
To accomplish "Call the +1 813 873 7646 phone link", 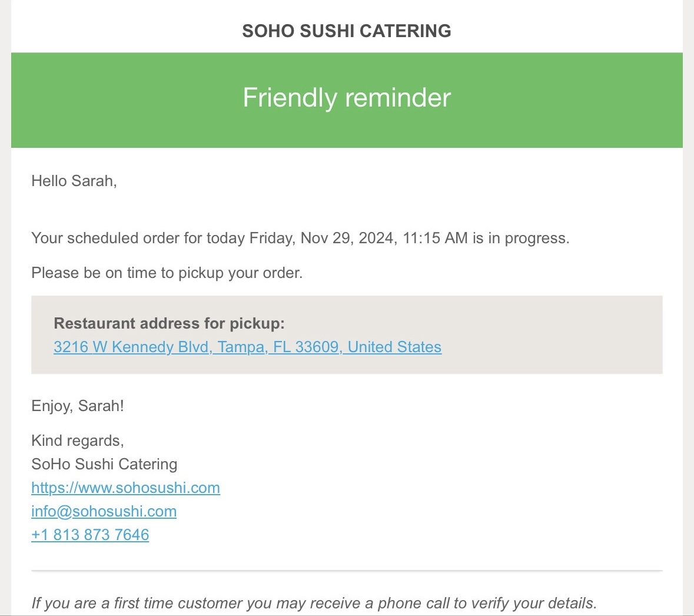I will click(x=90, y=535).
